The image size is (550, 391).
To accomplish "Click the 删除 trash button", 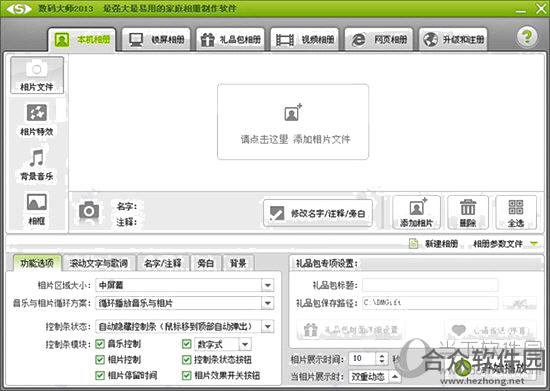I will point(468,213).
